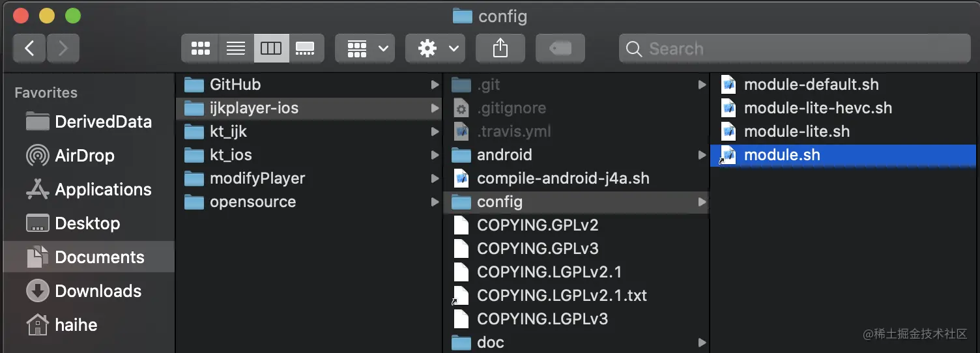Image resolution: width=980 pixels, height=353 pixels.
Task: Expand the android folder arrow
Action: pos(702,155)
